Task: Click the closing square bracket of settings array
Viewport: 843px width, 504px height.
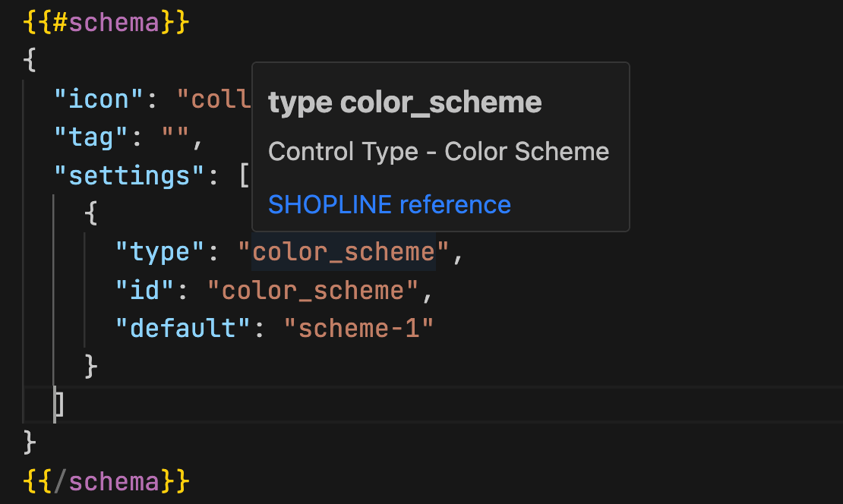Action: click(x=59, y=404)
